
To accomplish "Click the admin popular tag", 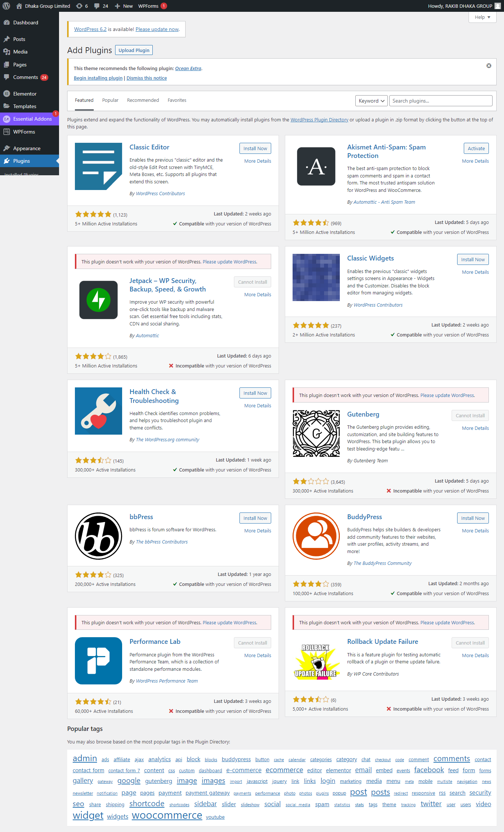I will tap(85, 758).
